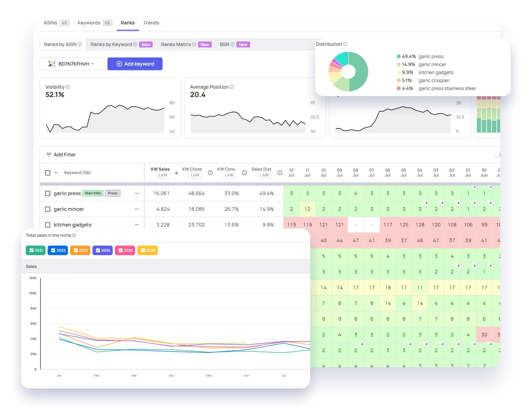Check the kitchen gadgets row checkbox
The image size is (532, 418).
pos(48,225)
